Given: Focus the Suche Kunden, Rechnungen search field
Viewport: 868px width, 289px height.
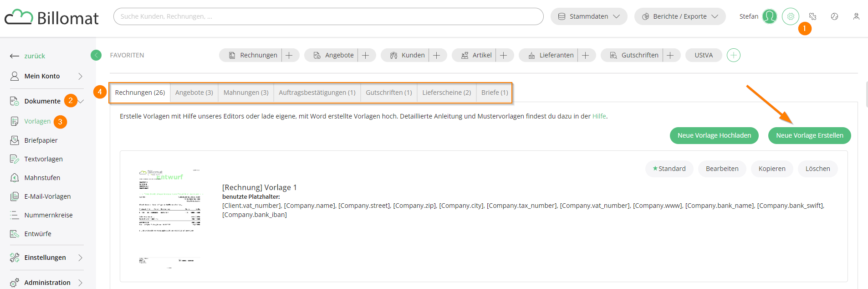Looking at the screenshot, I should click(328, 16).
